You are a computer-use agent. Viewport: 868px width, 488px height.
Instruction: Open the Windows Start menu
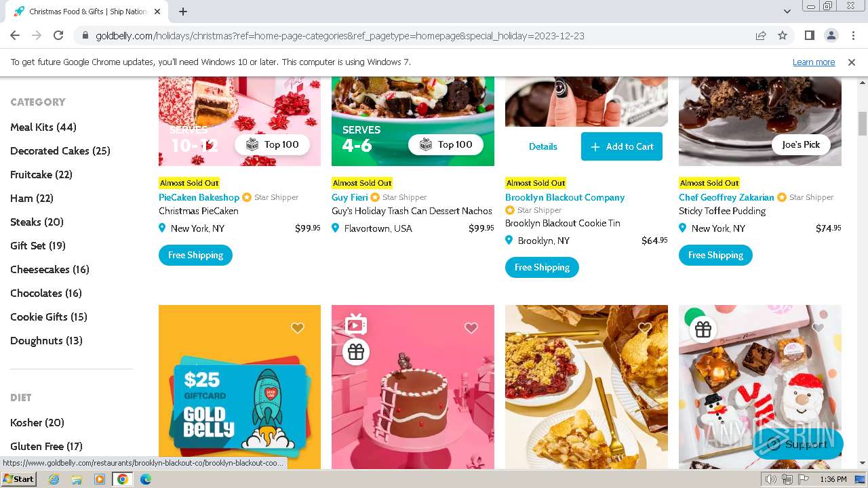(19, 479)
